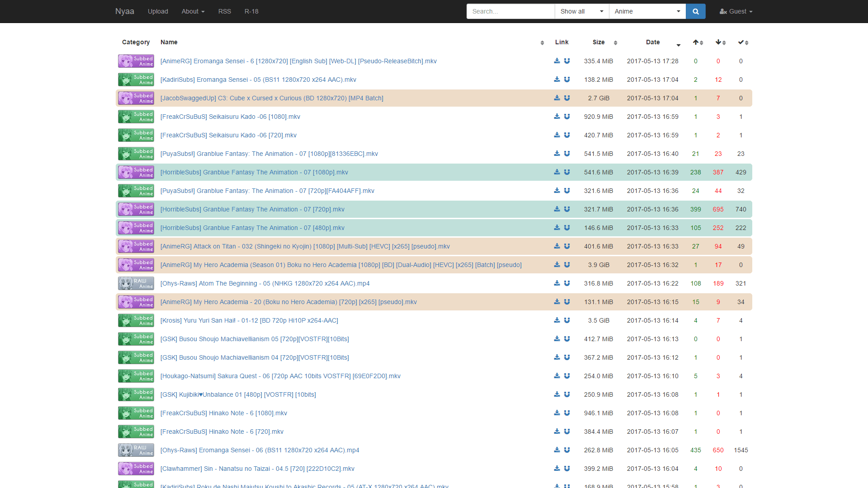Image resolution: width=868 pixels, height=488 pixels.
Task: Sort list by Name column arrows
Action: coord(542,43)
